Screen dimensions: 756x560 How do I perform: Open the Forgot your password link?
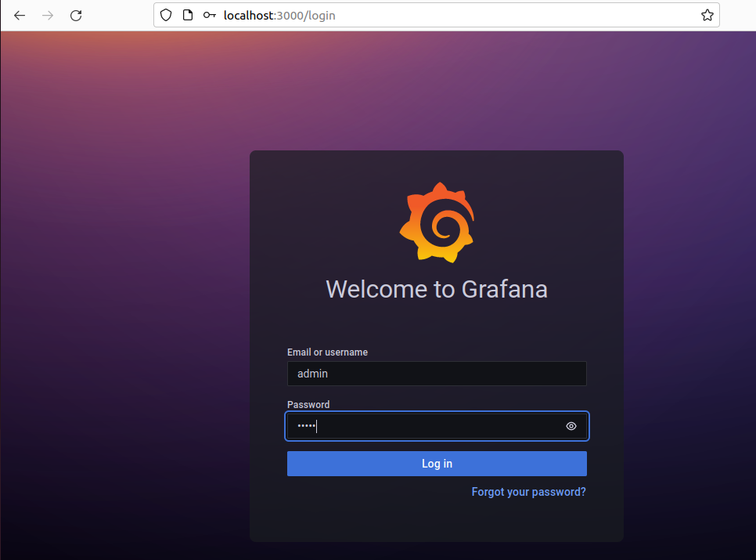click(x=528, y=492)
